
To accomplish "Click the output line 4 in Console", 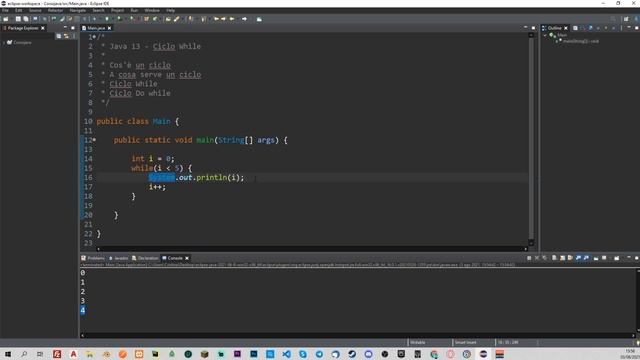I will [83, 310].
